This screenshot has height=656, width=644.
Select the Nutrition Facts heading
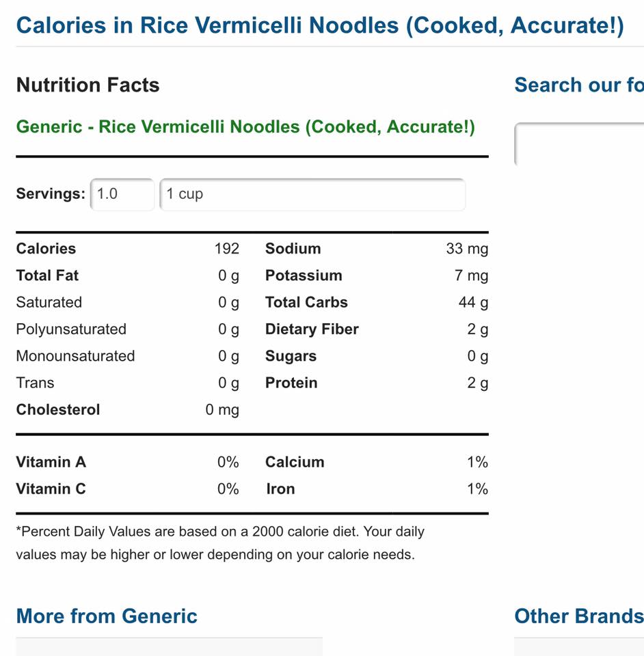tap(88, 85)
